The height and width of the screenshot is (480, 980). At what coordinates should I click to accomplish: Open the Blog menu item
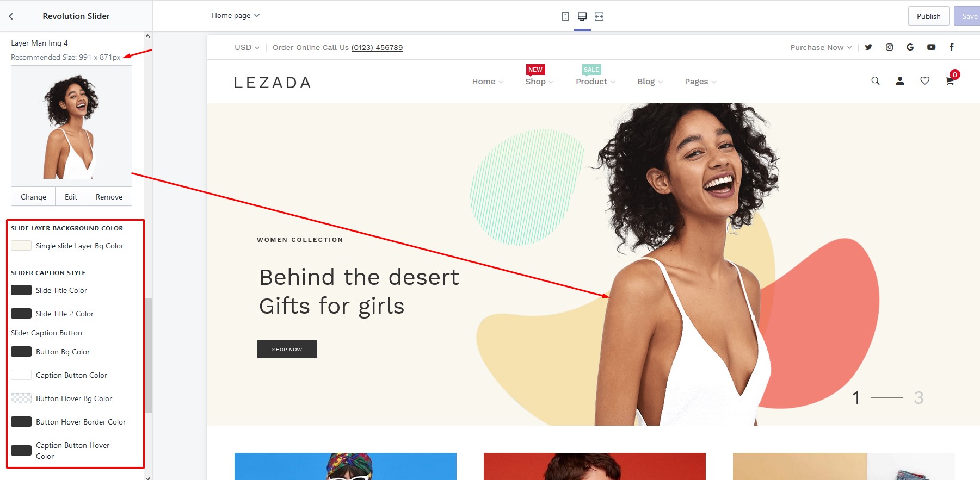click(650, 82)
